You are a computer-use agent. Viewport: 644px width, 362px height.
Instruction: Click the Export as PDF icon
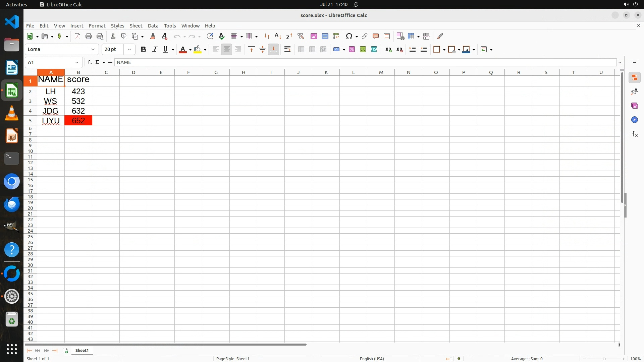pos(77,36)
